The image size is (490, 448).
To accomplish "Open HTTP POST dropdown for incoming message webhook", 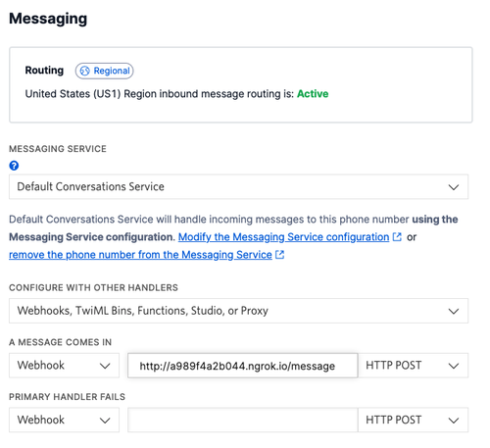I will coord(413,366).
